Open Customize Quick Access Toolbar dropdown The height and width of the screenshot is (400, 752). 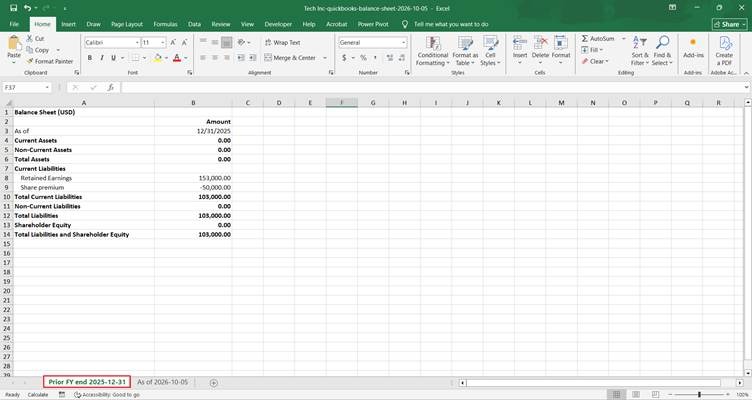pos(64,8)
